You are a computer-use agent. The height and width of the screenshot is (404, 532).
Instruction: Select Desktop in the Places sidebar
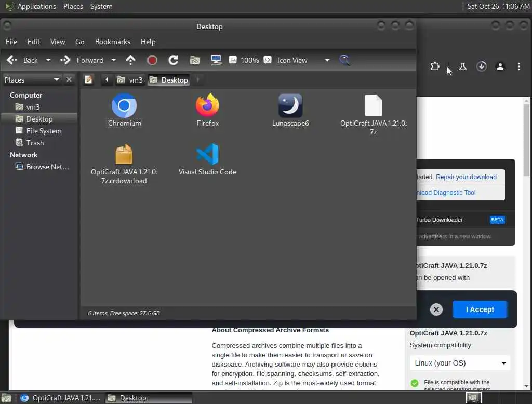[x=39, y=119]
